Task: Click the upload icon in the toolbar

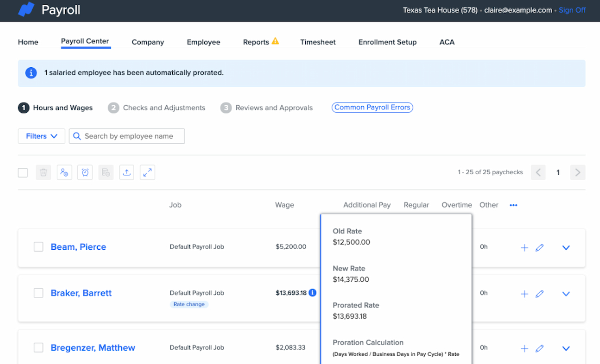Action: [x=126, y=172]
